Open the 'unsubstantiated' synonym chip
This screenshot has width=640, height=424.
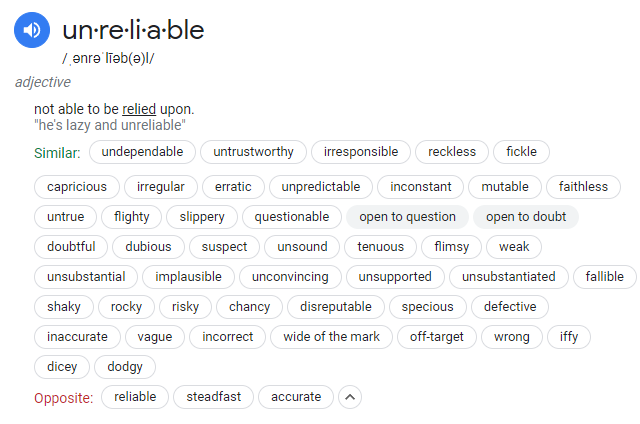(x=510, y=277)
